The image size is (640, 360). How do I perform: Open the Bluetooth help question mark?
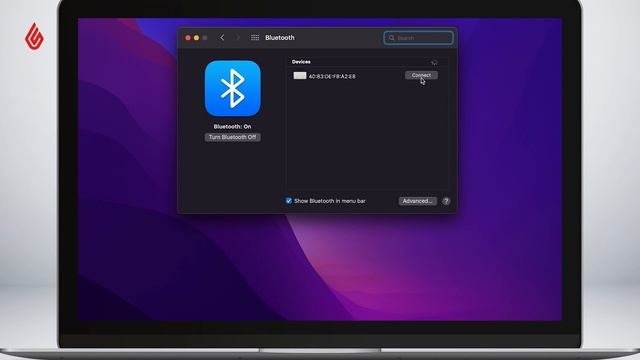point(446,201)
